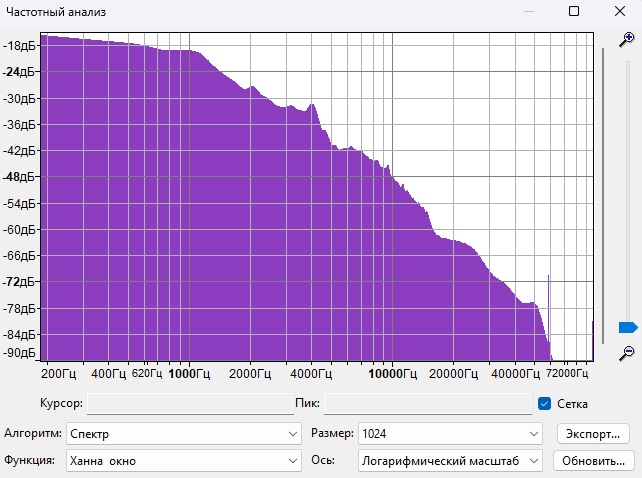Open the Функция dropdown showing Ханна окно
The image size is (642, 478).
[184, 460]
